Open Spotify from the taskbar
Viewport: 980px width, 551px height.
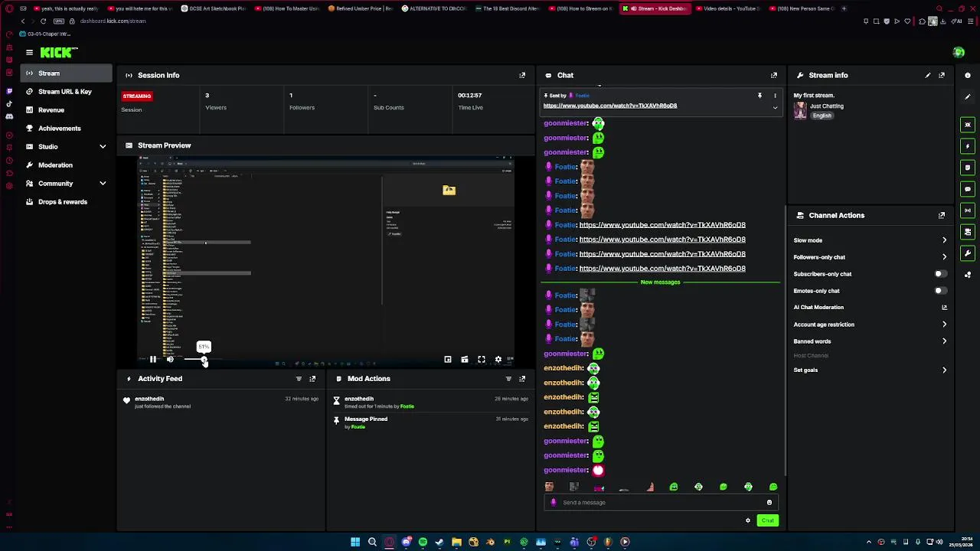click(423, 542)
